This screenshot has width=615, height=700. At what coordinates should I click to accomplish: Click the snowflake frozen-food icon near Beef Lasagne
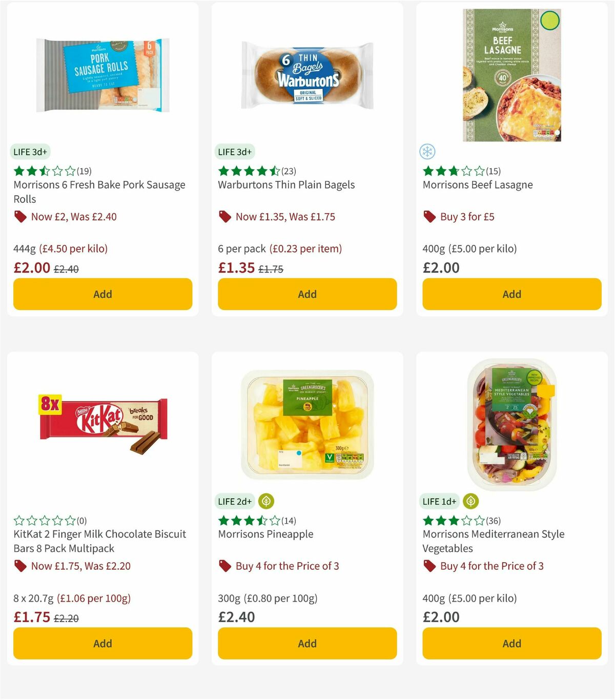coord(427,152)
